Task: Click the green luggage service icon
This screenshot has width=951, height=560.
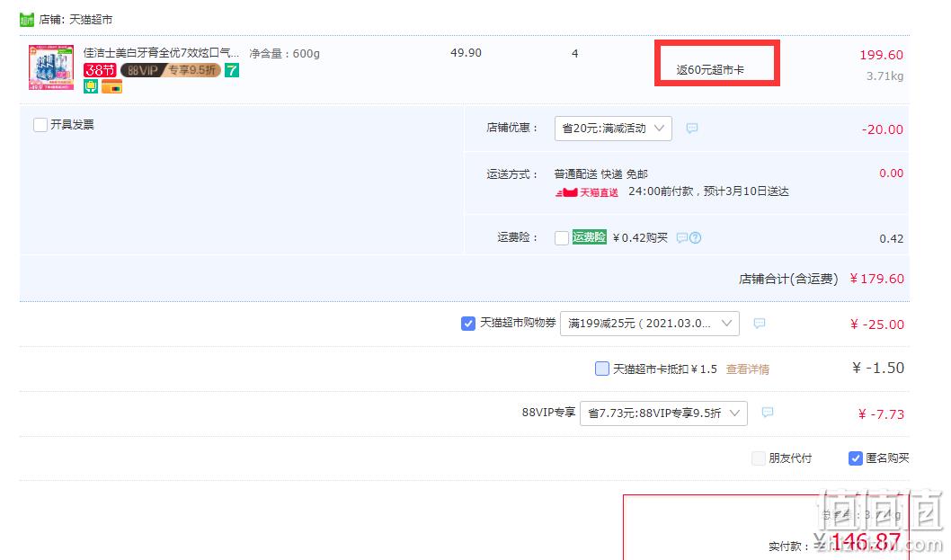Action: click(91, 87)
